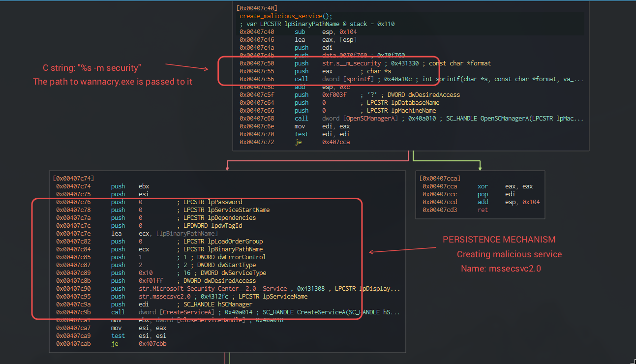
Task: Click address 0x00407ccd of add esp, 0x104
Action: pos(440,202)
